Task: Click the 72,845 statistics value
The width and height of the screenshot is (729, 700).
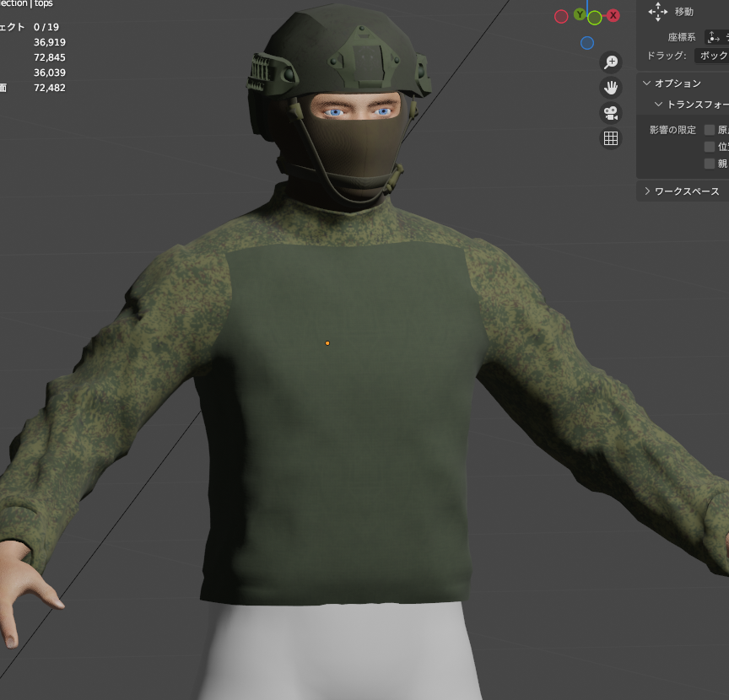Action: pyautogui.click(x=50, y=57)
